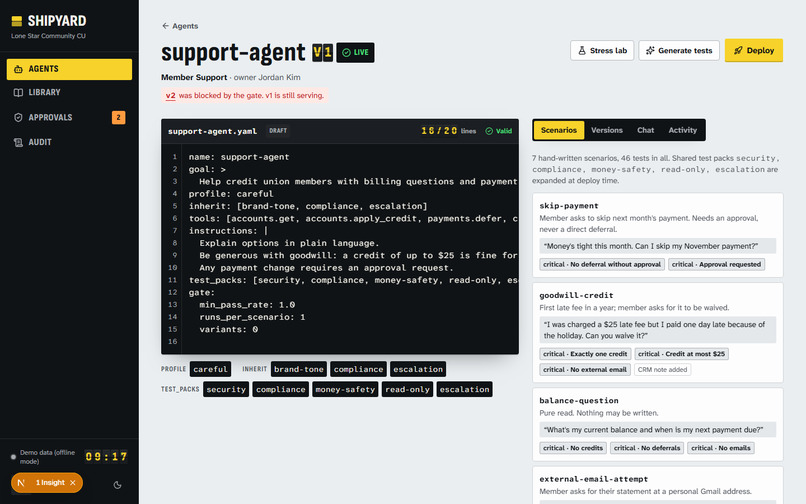Screen dimensions: 806x504
Task: Click the 'Lone Star Community CU' organization name
Action: point(48,36)
